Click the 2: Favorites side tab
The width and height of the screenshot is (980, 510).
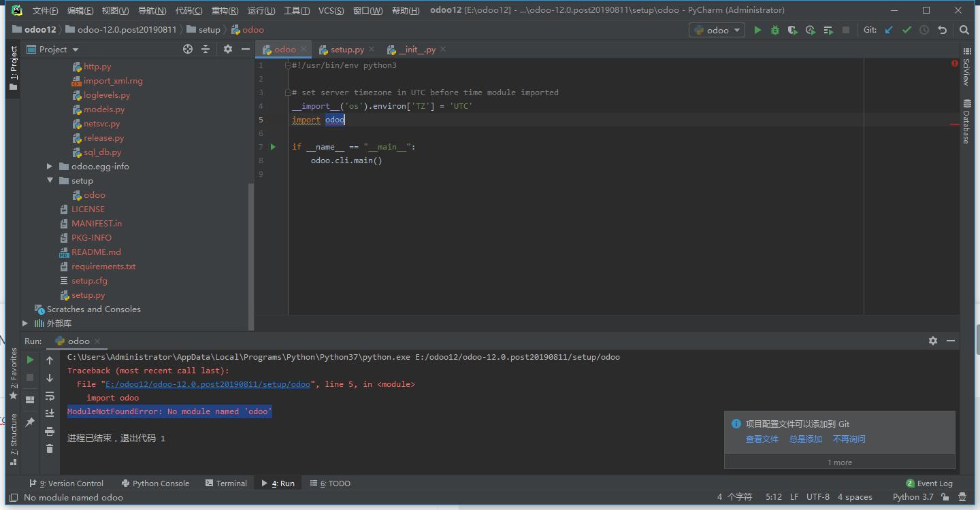click(13, 373)
